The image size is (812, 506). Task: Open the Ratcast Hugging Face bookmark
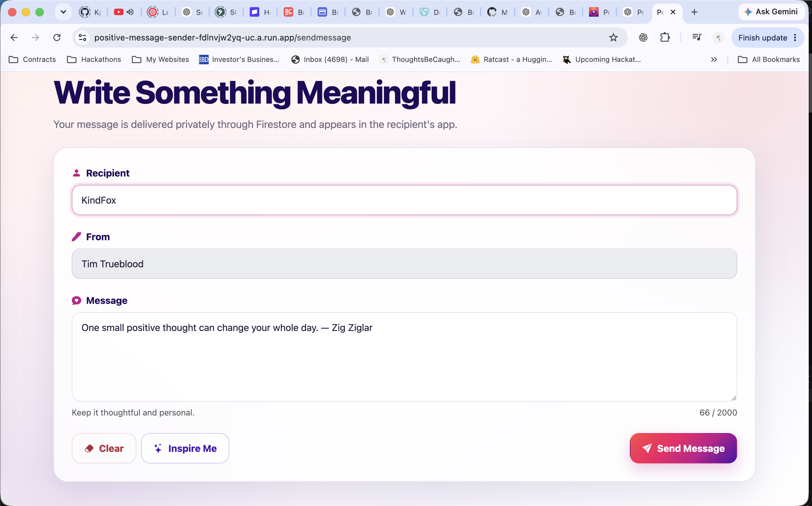click(511, 60)
